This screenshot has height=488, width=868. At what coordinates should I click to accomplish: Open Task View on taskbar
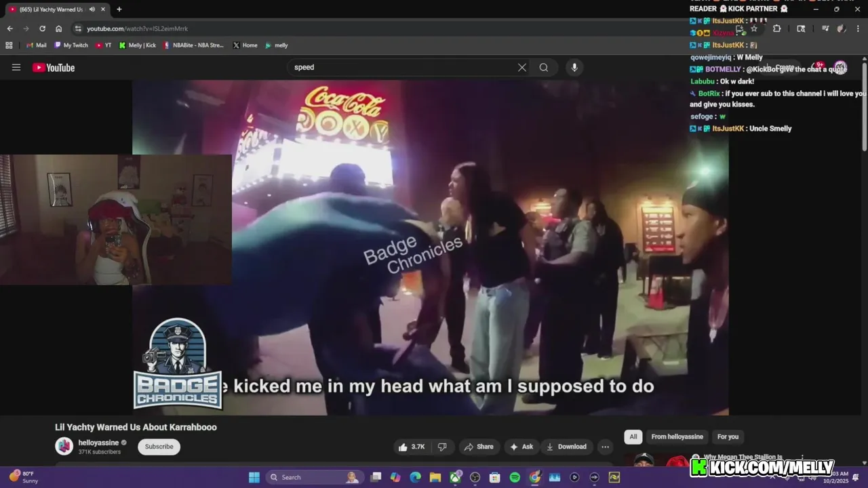tap(376, 477)
